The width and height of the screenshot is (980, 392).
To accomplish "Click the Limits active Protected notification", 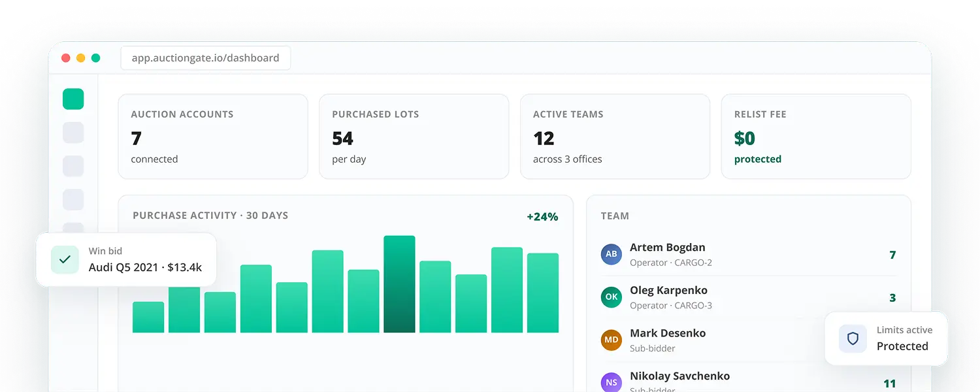I will [x=886, y=338].
